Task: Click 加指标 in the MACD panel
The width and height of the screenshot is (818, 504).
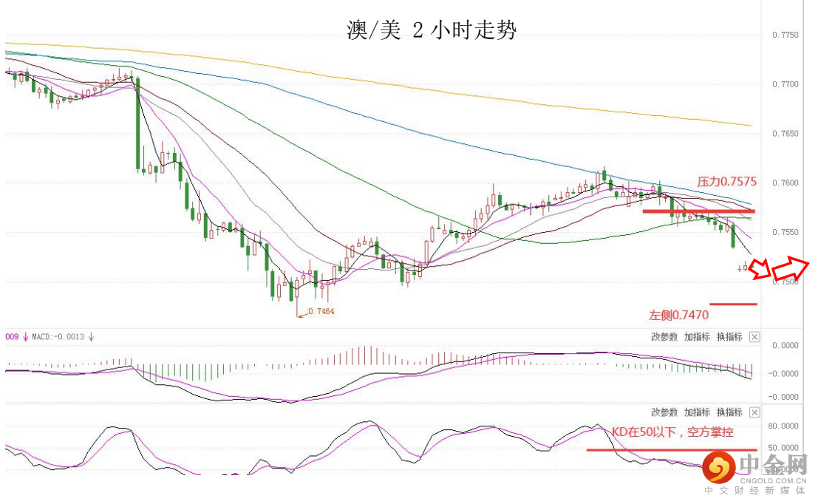Action: click(x=697, y=337)
